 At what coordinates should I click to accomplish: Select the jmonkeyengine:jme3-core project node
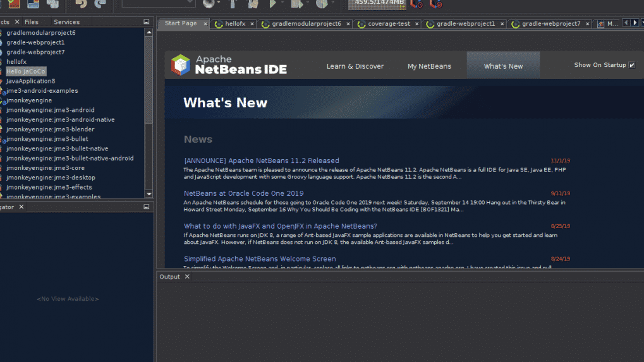click(45, 168)
